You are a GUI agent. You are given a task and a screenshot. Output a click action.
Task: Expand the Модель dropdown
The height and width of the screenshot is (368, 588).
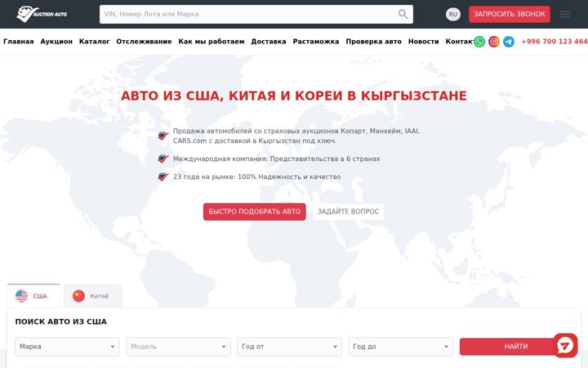click(x=178, y=347)
